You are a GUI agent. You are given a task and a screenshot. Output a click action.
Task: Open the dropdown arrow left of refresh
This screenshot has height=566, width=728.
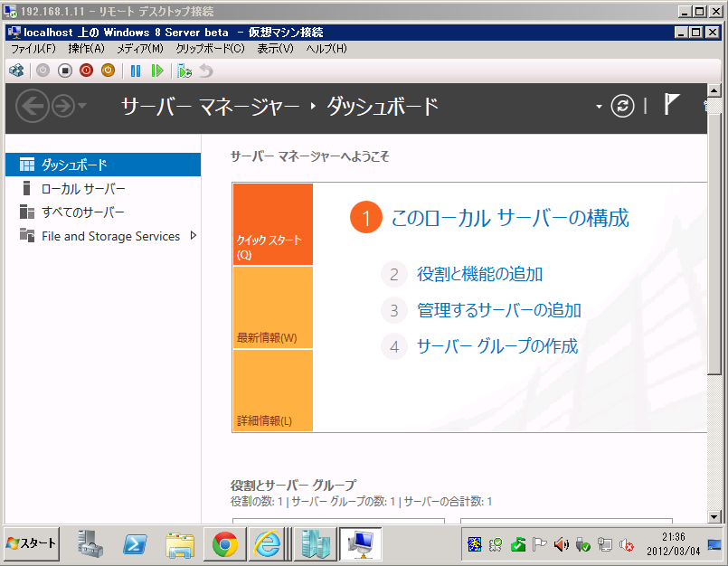[599, 108]
